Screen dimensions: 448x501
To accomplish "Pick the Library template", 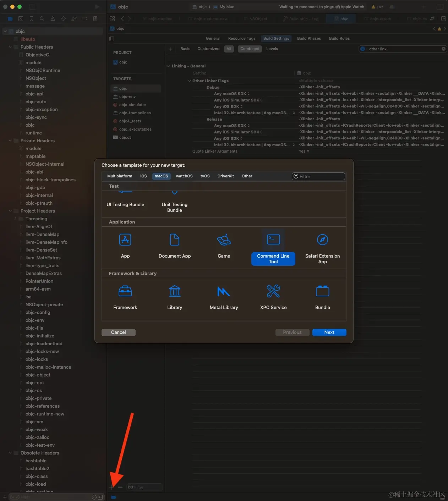I will point(174,297).
